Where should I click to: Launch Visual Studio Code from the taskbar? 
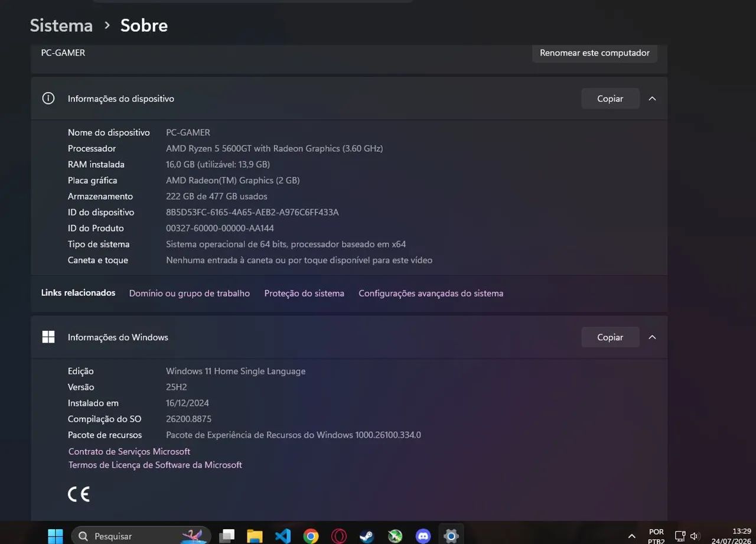click(x=283, y=536)
